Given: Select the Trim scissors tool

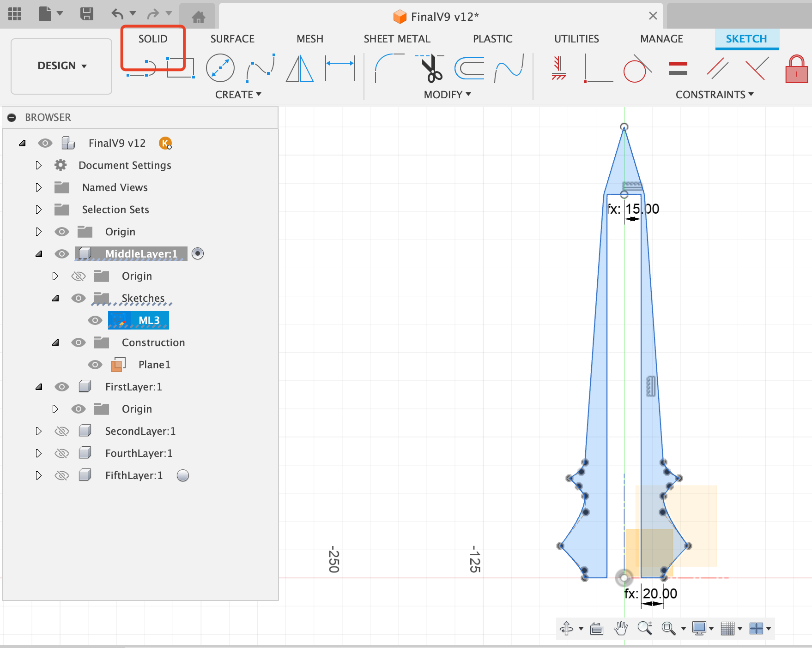Looking at the screenshot, I should (x=431, y=68).
